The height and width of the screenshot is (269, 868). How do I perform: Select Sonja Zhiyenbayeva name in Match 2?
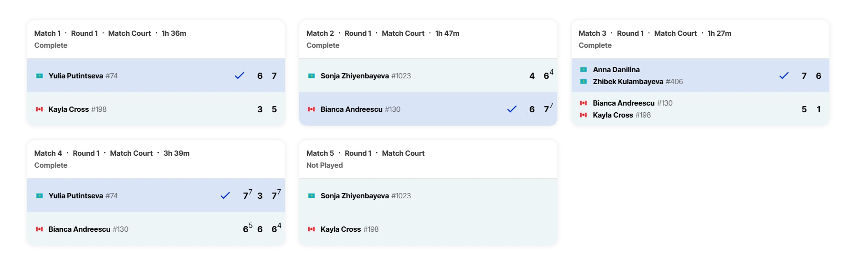click(355, 76)
